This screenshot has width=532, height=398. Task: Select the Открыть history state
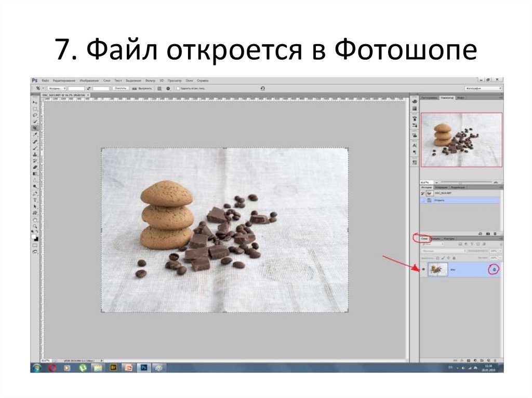460,200
